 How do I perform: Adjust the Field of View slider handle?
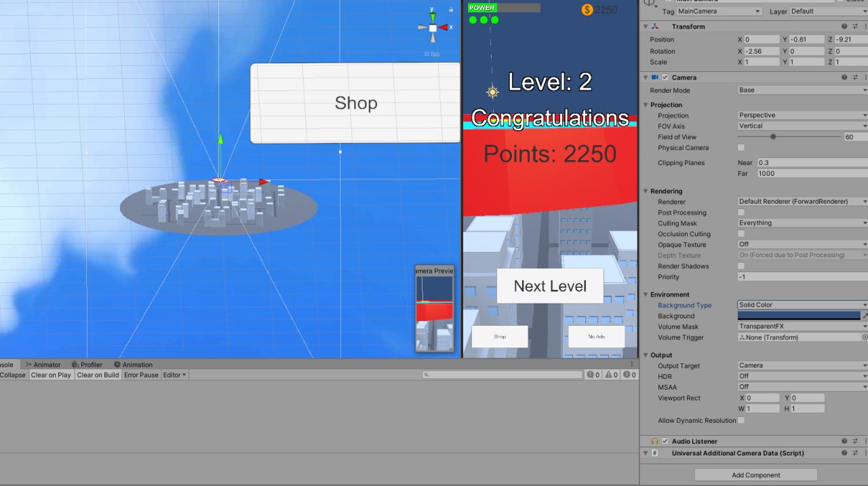[773, 136]
